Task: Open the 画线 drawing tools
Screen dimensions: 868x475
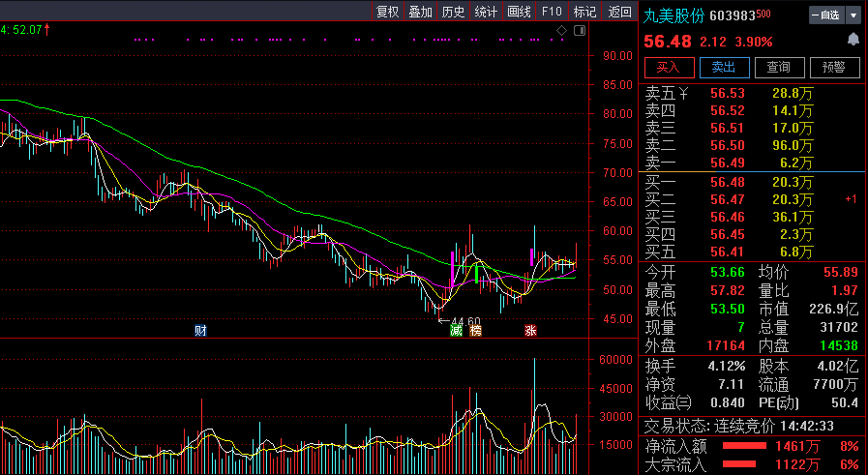Action: (x=520, y=12)
